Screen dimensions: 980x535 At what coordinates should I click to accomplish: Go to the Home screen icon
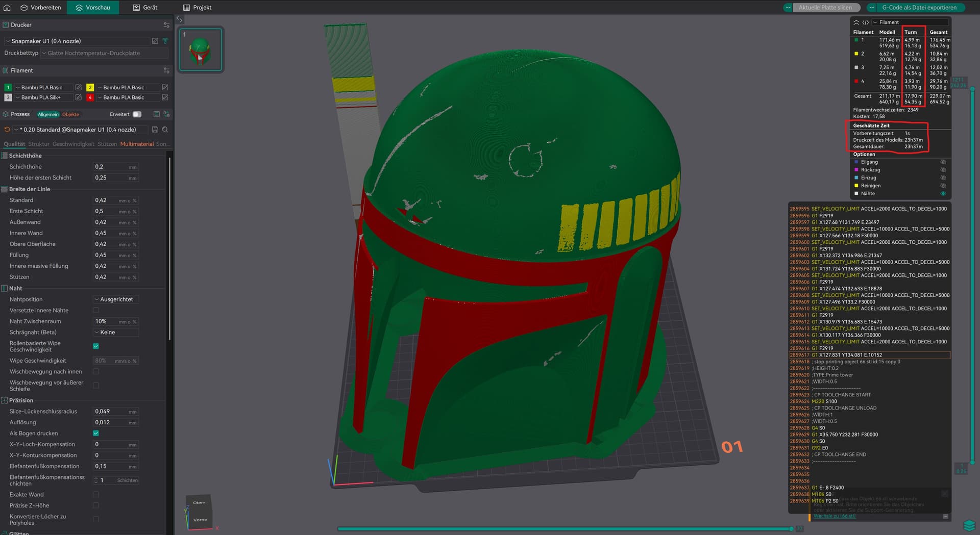7,8
